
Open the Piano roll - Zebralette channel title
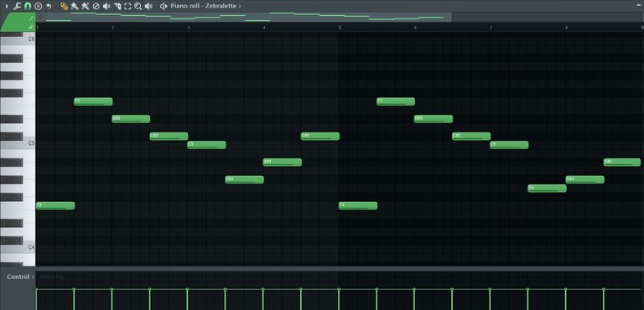pos(204,6)
